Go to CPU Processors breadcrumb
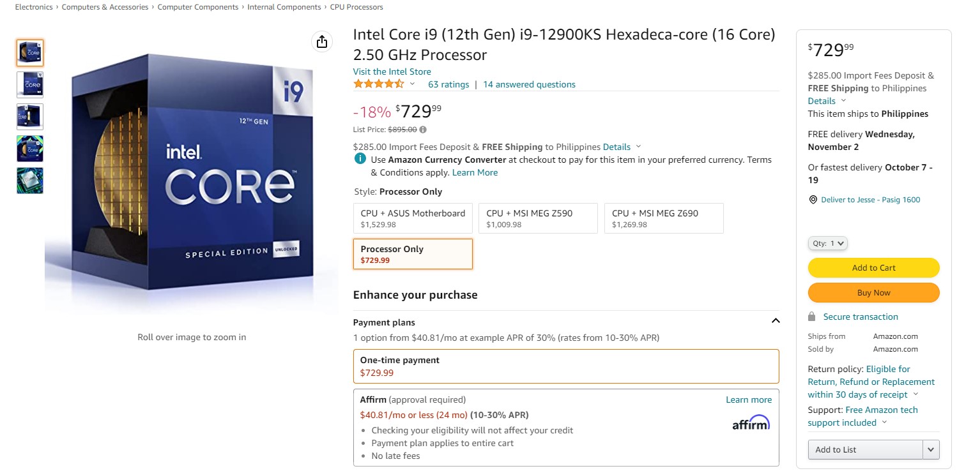980x471 pixels. pyautogui.click(x=356, y=7)
